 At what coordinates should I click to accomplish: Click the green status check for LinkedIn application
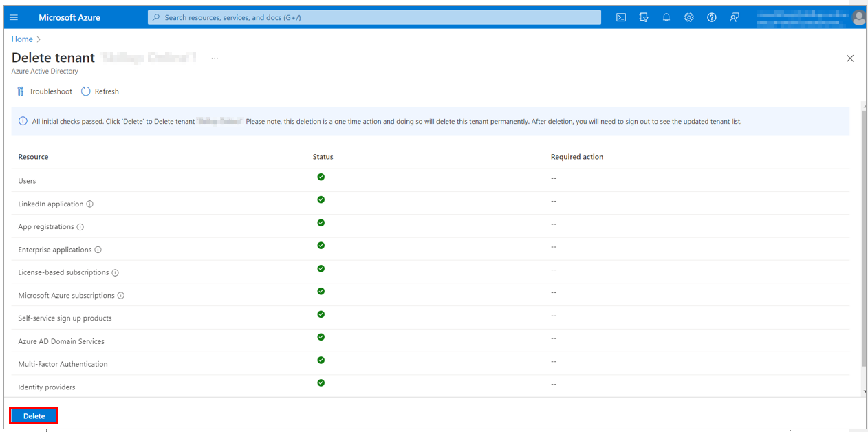click(x=321, y=199)
